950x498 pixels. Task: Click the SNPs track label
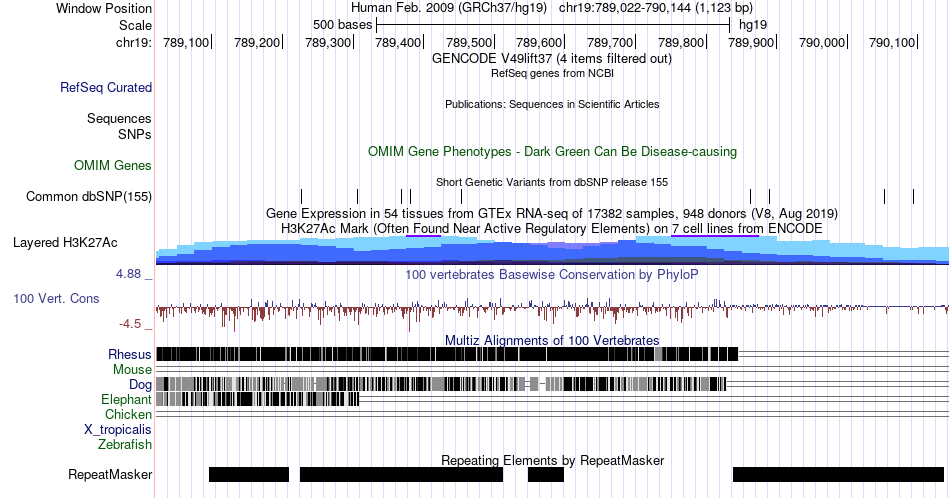pos(135,134)
